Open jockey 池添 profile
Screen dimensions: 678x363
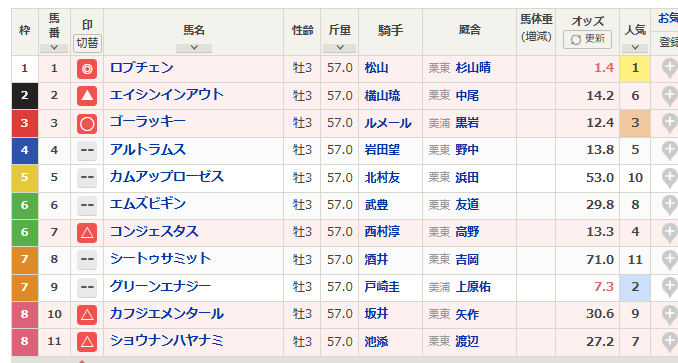click(x=376, y=342)
